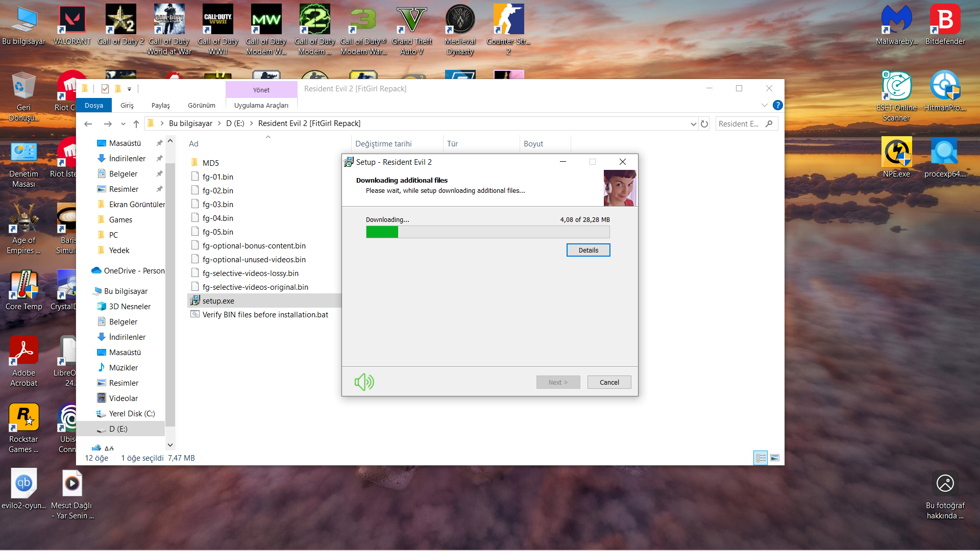Select Verify BIN files before installation.bat
The height and width of the screenshot is (551, 980).
(264, 314)
